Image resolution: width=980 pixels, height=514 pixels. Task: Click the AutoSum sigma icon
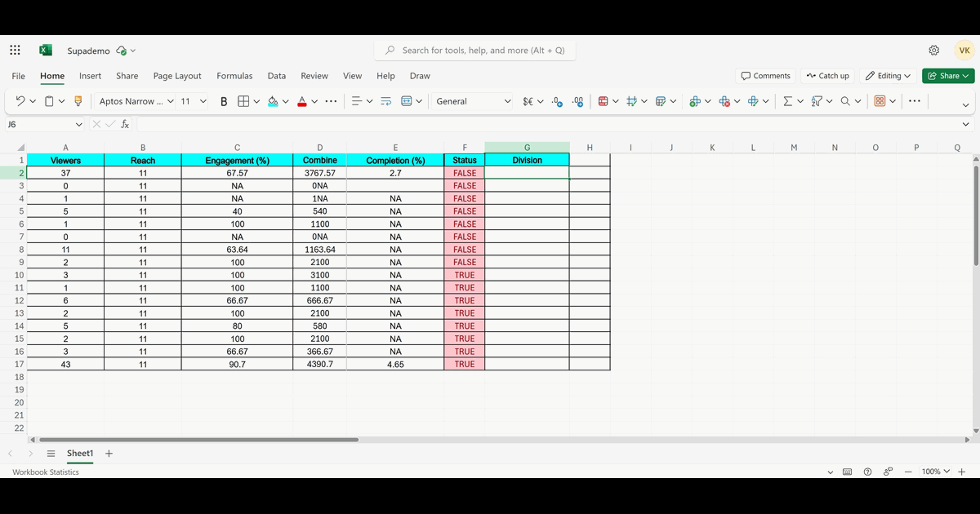[x=787, y=101]
